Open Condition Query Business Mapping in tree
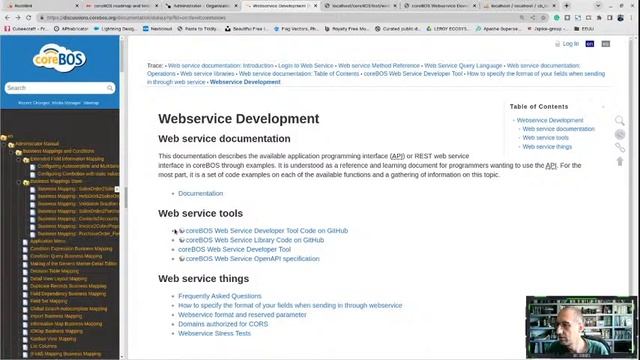Image resolution: width=640 pixels, height=360 pixels. pyautogui.click(x=66, y=256)
